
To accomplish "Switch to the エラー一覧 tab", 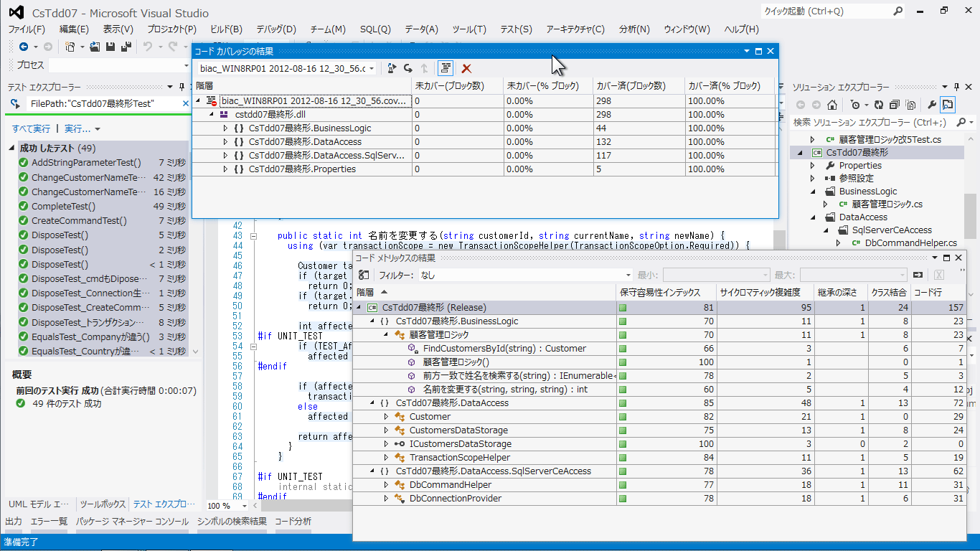I will click(x=49, y=522).
